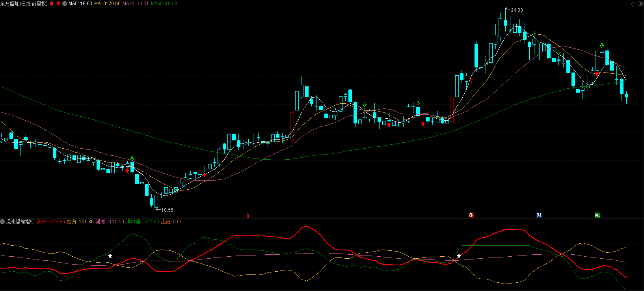Click the red S marker on time axis
The height and width of the screenshot is (291, 644).
point(248,216)
